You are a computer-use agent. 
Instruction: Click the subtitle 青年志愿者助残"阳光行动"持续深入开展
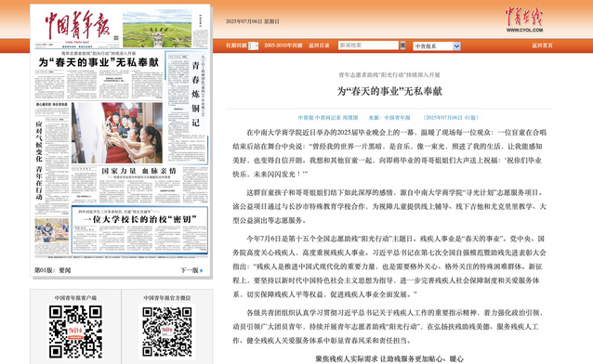[389, 75]
